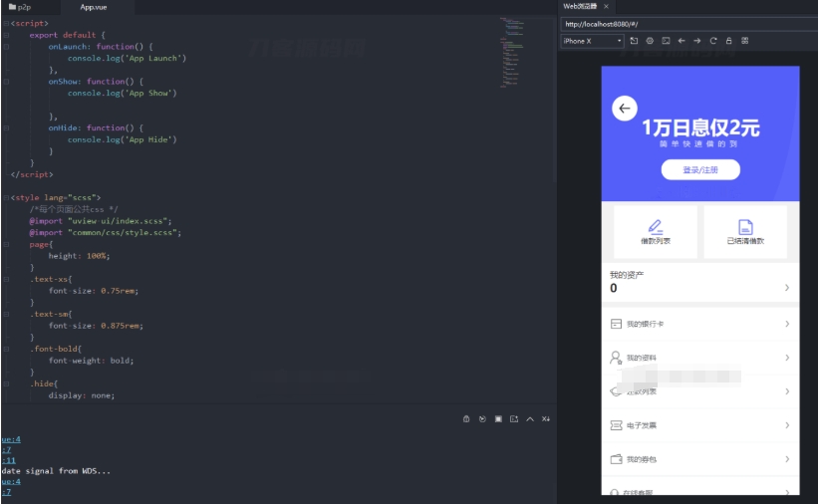Collapse the onHide function fold marker
Viewport: 818px width, 504px height.
6,127
